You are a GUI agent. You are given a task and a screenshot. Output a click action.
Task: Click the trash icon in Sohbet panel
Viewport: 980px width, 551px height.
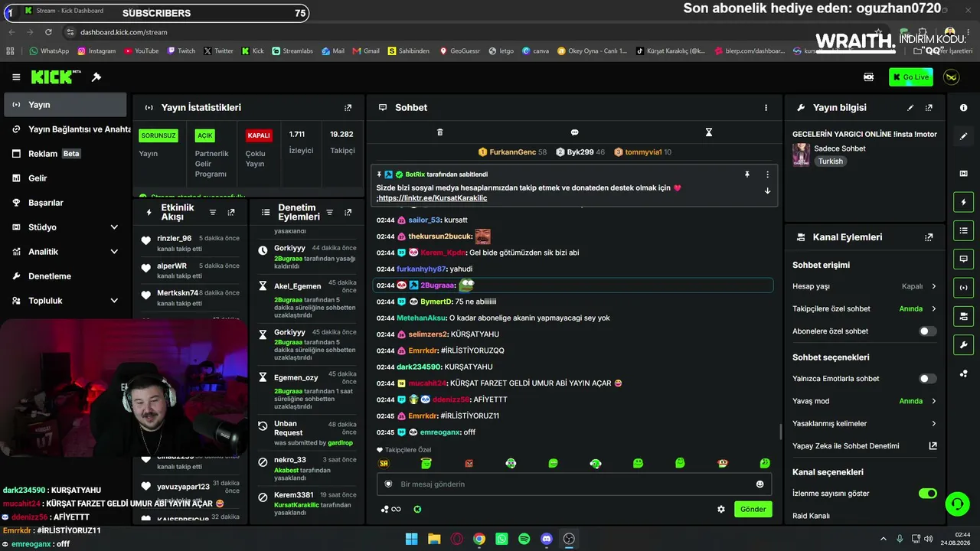click(439, 132)
